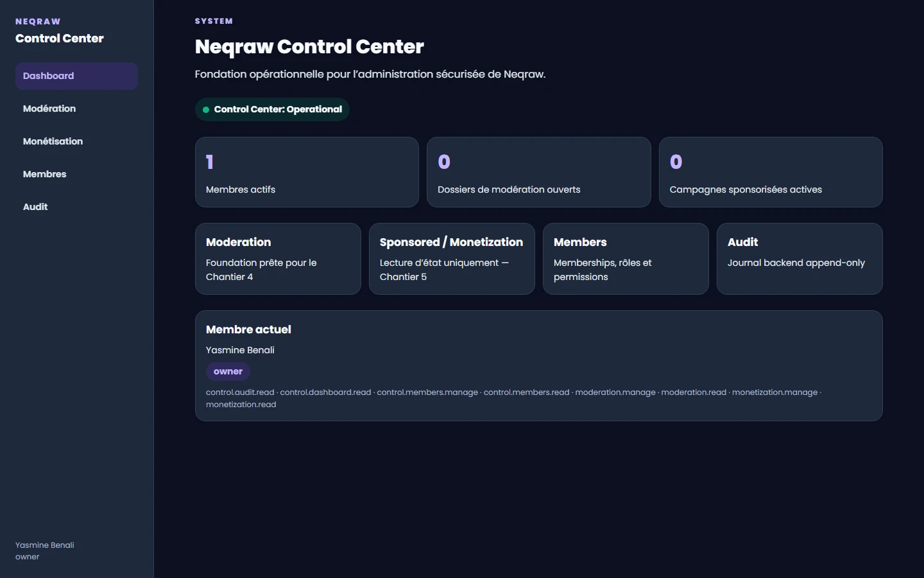Viewport: 924px width, 578px height.
Task: Open the Members module card
Action: click(626, 259)
